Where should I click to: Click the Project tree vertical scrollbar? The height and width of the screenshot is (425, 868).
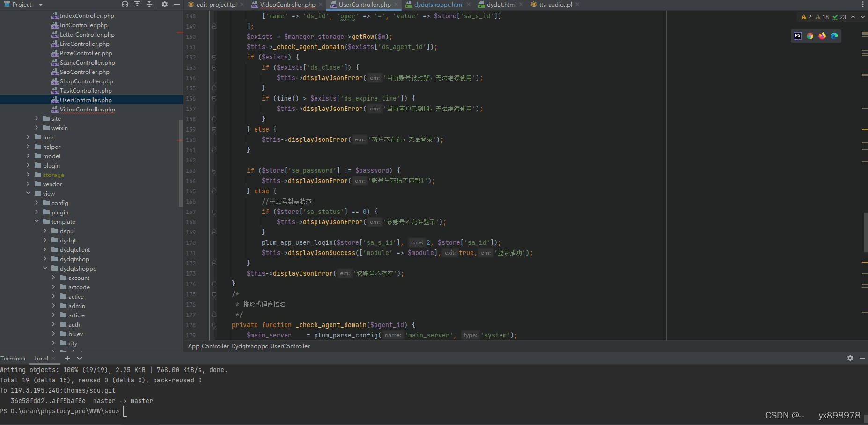click(x=181, y=163)
